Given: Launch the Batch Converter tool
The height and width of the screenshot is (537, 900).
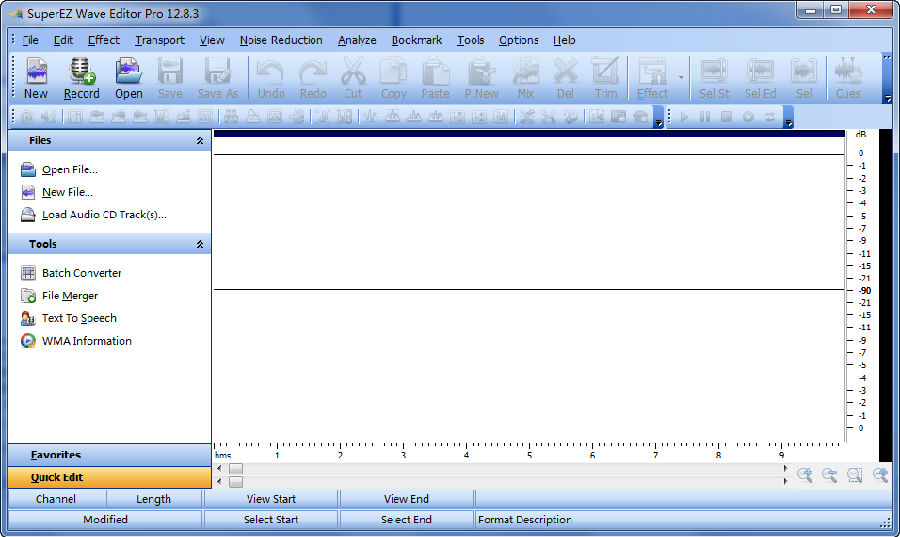Looking at the screenshot, I should 82,273.
